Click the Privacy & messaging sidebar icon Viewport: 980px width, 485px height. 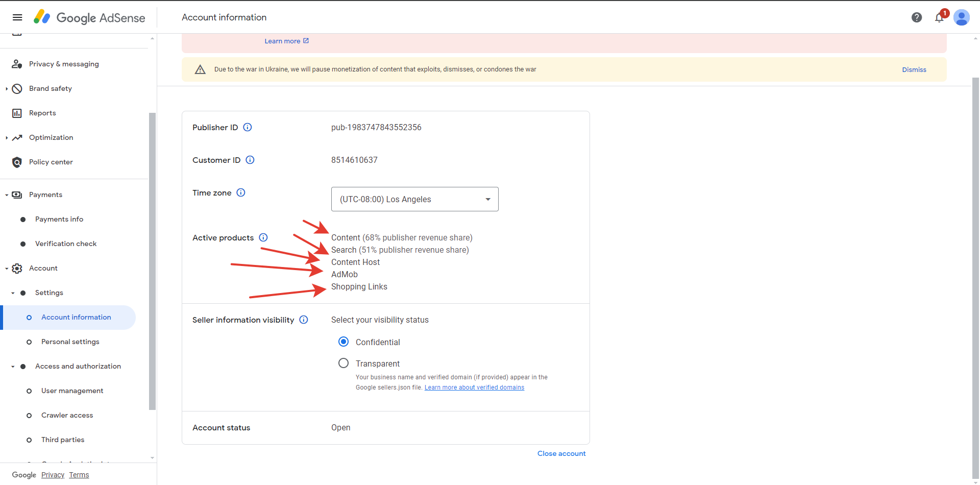tap(17, 64)
